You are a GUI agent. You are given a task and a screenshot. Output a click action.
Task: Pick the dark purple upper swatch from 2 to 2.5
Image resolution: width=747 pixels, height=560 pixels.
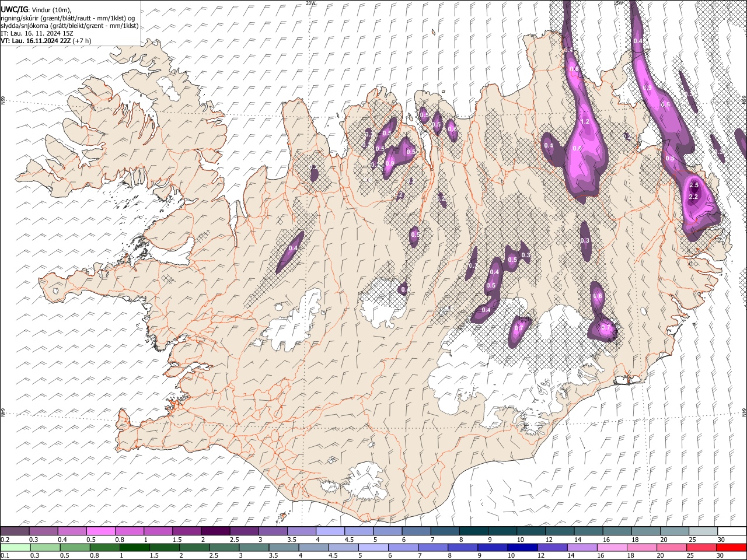[x=215, y=531]
